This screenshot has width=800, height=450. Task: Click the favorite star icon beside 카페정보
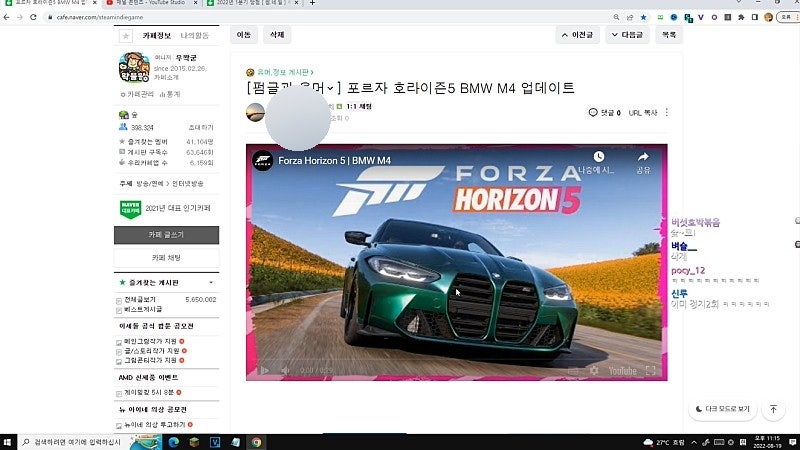(x=126, y=36)
